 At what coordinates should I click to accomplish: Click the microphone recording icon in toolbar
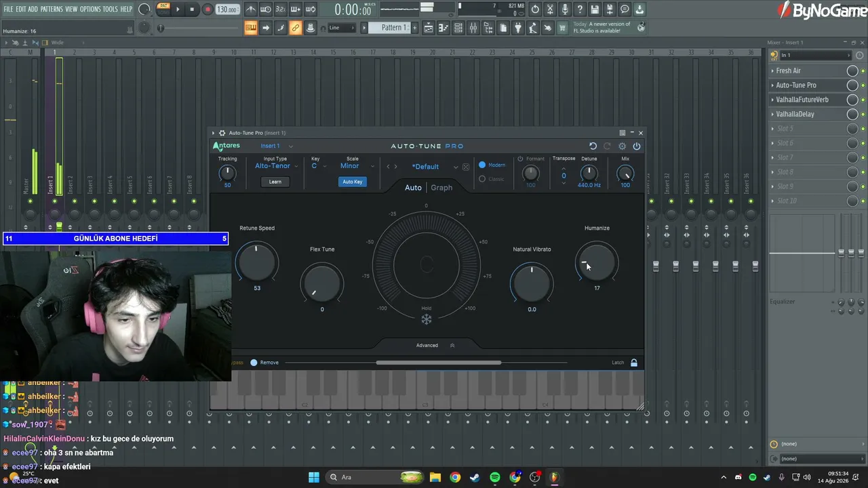tap(565, 9)
